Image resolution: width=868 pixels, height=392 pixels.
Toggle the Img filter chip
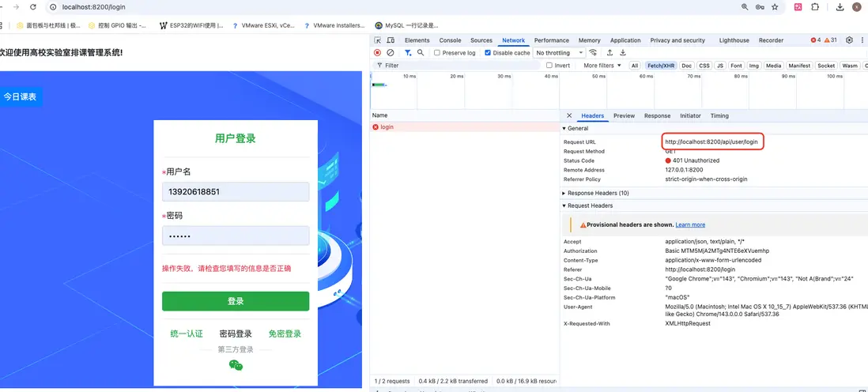click(x=754, y=66)
